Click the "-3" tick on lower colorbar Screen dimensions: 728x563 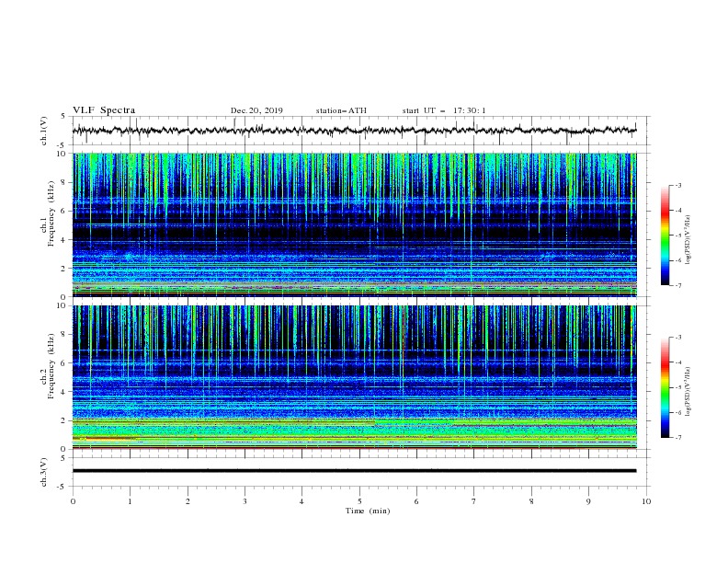tap(677, 338)
